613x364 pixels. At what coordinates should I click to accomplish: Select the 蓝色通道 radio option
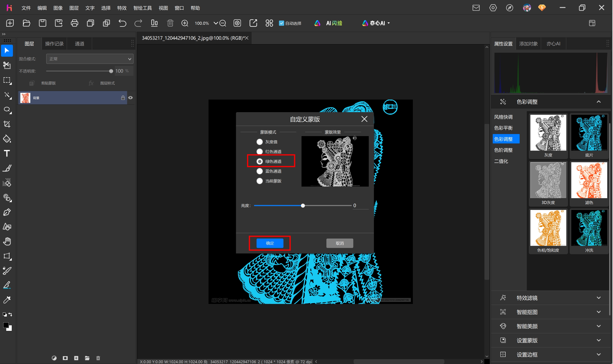(259, 171)
